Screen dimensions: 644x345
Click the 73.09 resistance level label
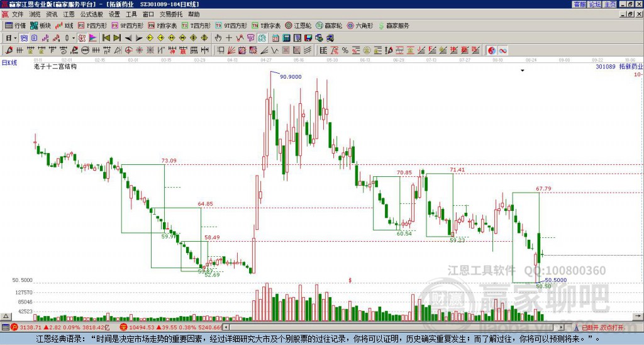pyautogui.click(x=169, y=161)
